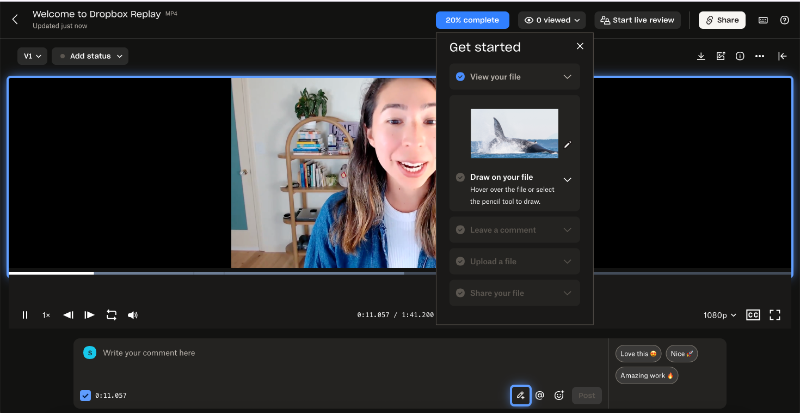
Task: Click the Share button
Action: click(x=722, y=20)
